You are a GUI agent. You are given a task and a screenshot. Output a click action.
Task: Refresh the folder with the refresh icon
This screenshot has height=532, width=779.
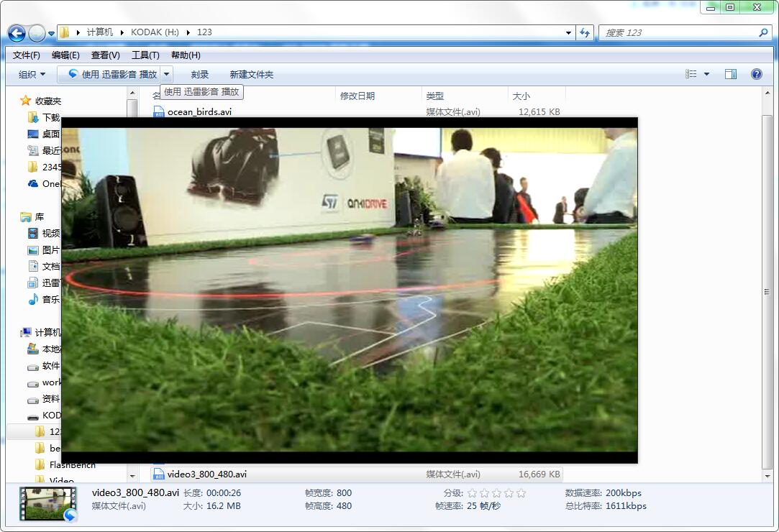(x=585, y=33)
